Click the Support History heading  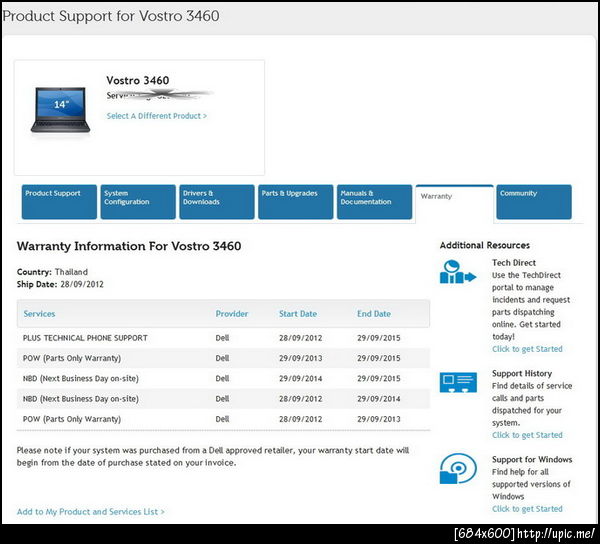coord(522,373)
